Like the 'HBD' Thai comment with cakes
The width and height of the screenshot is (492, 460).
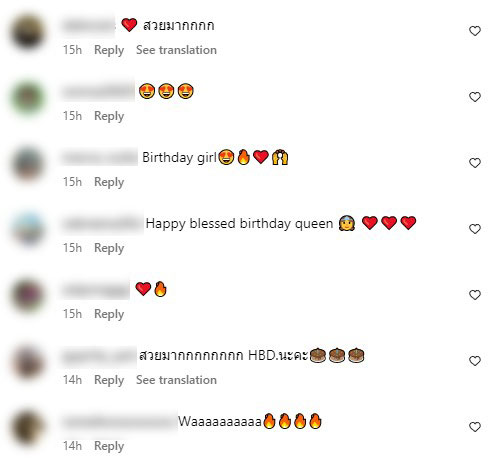click(x=475, y=361)
